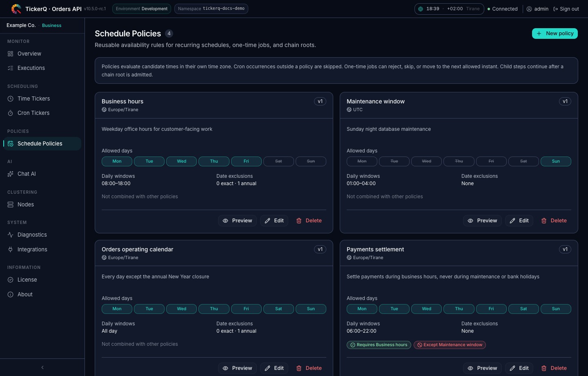Click v1 badge on Orders operating calendar

[x=320, y=249]
